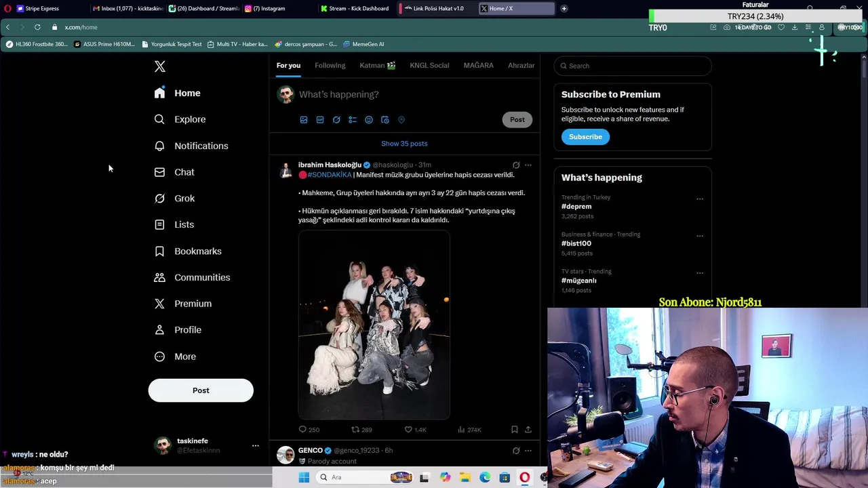Open Premium in the sidebar

point(183,304)
